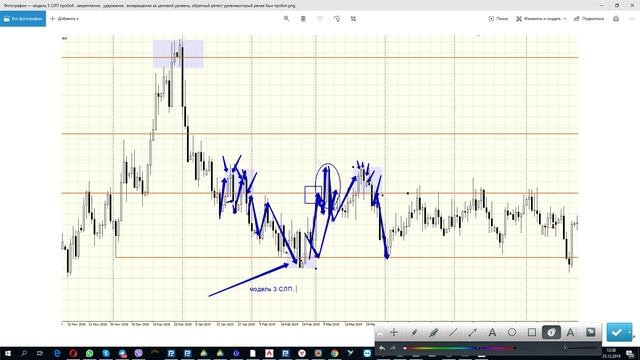Open Skype from the taskbar
The height and width of the screenshot is (360, 640).
tap(106, 353)
